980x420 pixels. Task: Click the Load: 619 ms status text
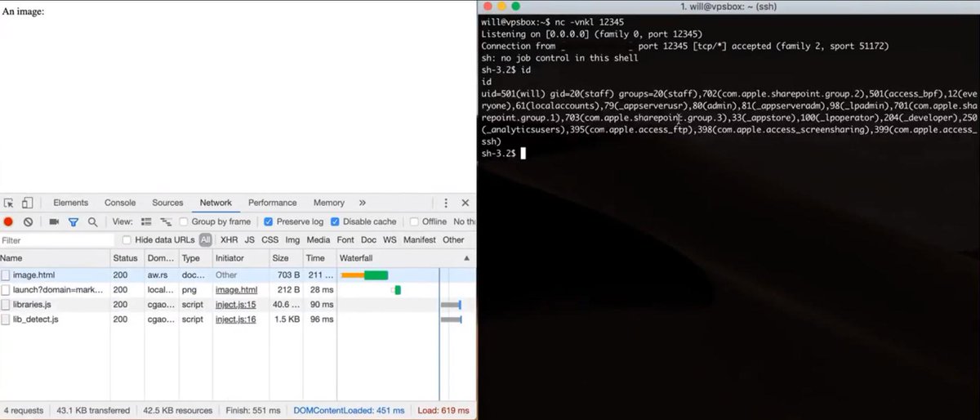(444, 410)
